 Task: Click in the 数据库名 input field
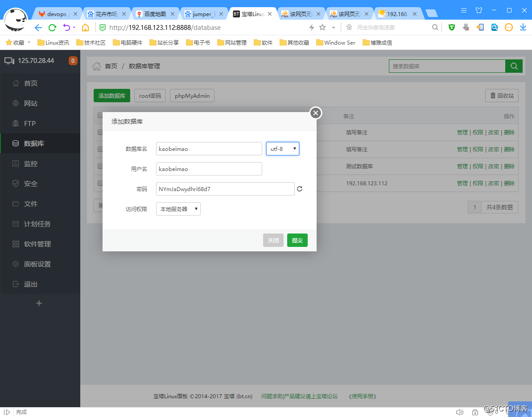(209, 149)
